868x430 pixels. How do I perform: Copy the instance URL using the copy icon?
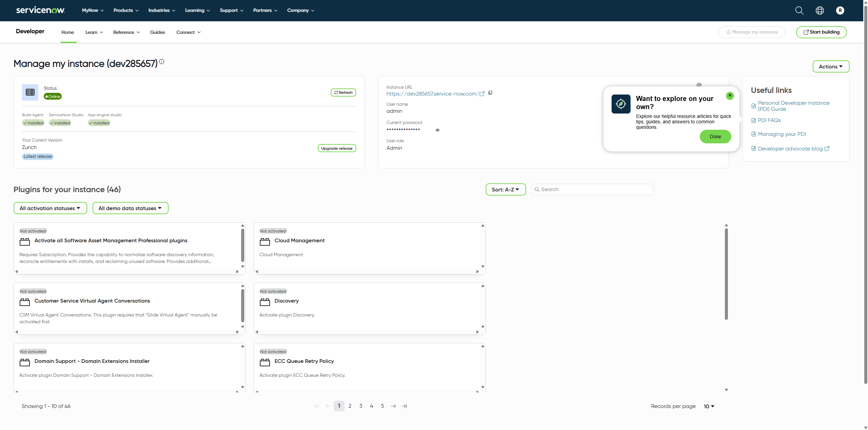click(490, 93)
